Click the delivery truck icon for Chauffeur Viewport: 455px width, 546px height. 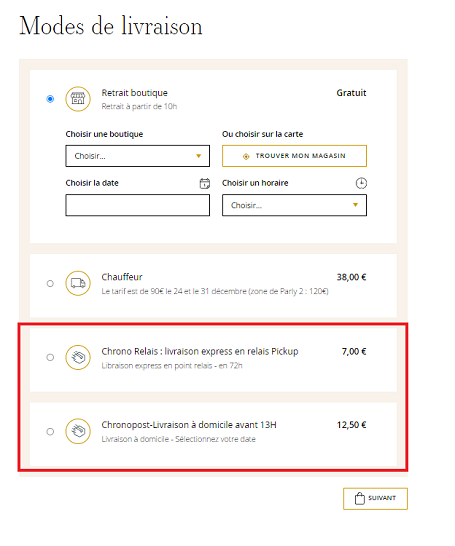coord(78,283)
